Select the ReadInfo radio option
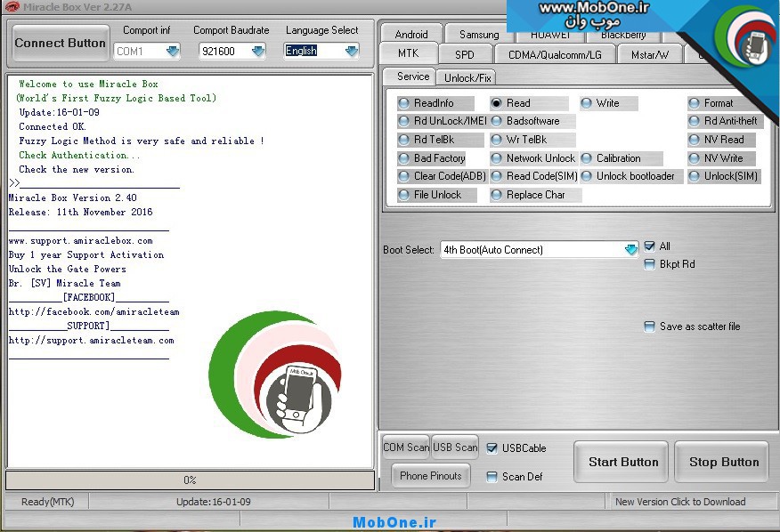 [404, 103]
